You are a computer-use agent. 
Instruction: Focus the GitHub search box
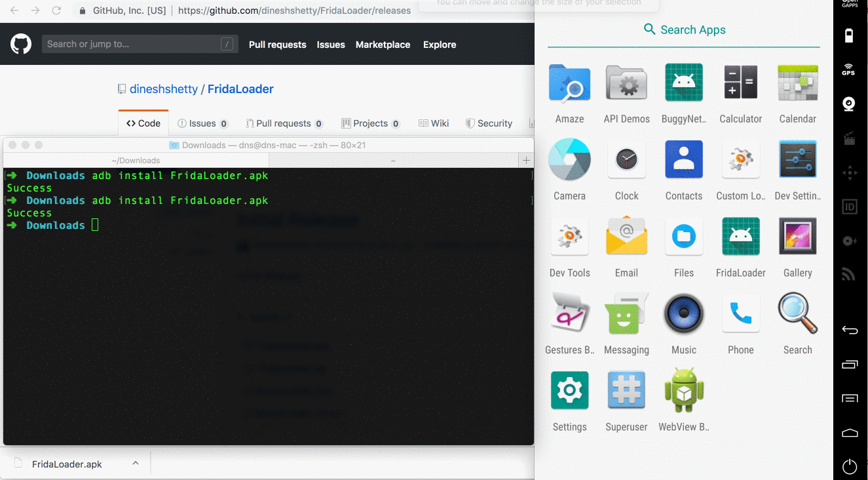140,44
